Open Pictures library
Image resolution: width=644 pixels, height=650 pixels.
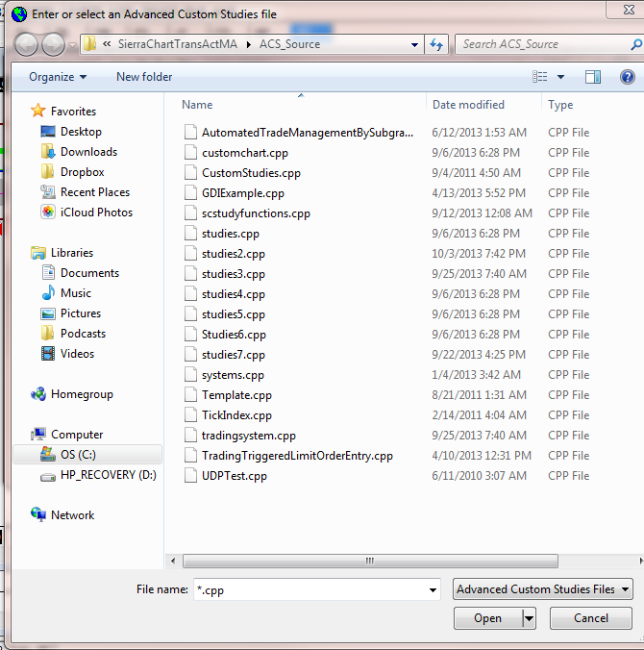(70, 313)
